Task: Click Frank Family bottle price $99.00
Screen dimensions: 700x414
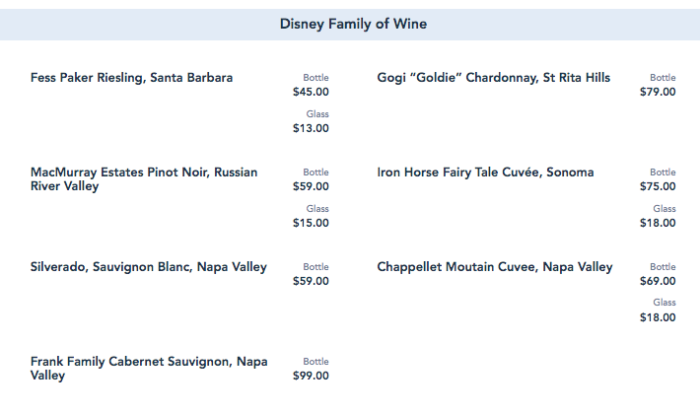Action: tap(310, 376)
